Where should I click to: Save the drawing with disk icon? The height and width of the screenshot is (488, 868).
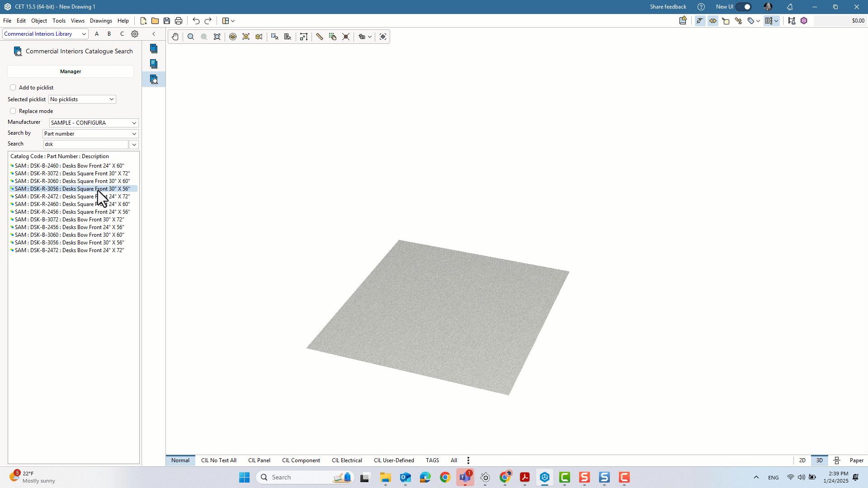pos(167,21)
